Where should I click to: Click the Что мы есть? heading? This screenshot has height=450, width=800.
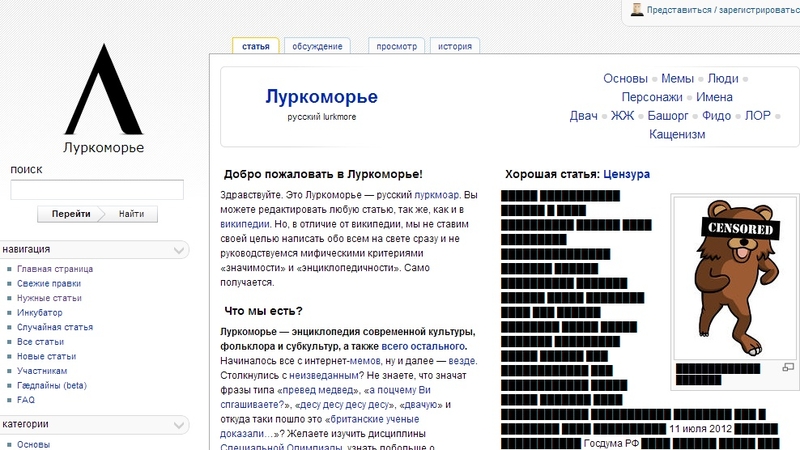click(263, 311)
